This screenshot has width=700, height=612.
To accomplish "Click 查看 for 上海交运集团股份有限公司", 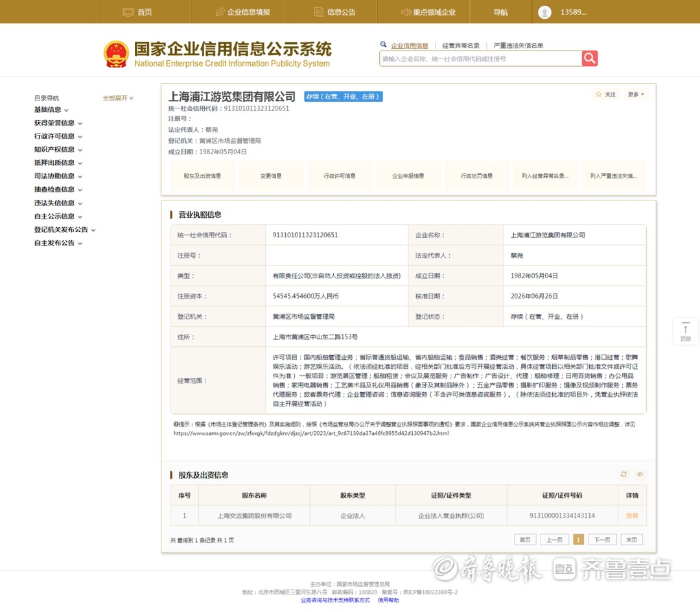I will click(632, 515).
